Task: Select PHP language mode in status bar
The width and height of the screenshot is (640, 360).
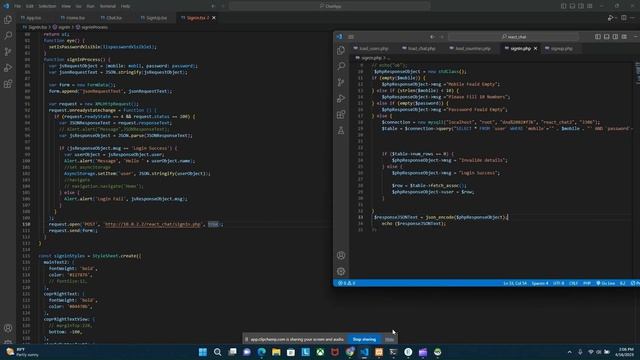Action: pyautogui.click(x=587, y=283)
